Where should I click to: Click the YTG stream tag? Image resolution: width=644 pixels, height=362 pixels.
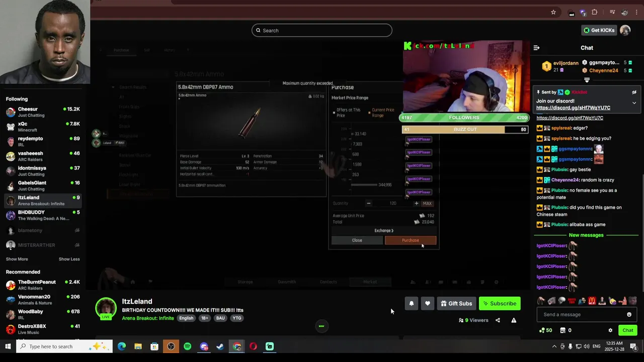[x=237, y=318]
